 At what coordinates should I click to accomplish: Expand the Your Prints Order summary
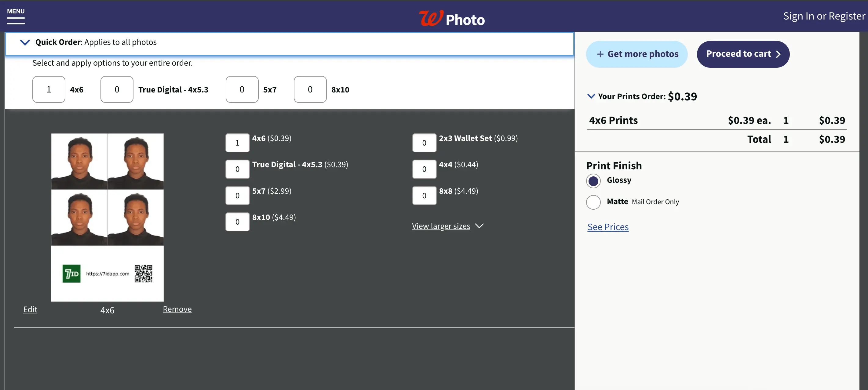coord(591,96)
